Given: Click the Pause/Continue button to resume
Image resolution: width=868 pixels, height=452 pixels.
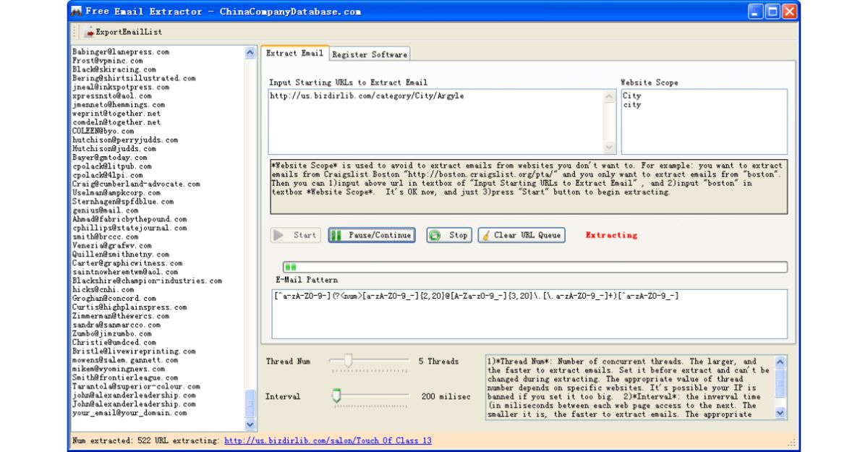Looking at the screenshot, I should [x=370, y=235].
